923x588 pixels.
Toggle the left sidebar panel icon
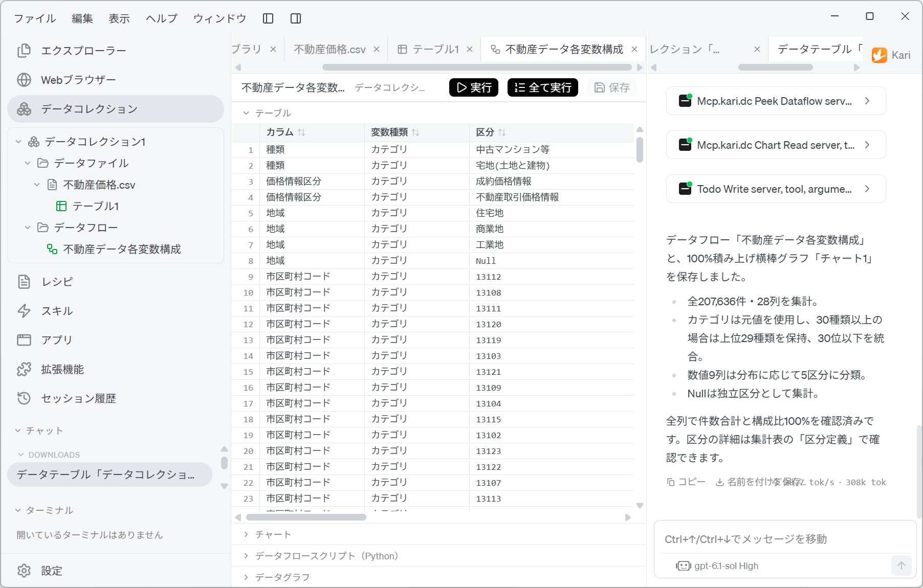[268, 18]
